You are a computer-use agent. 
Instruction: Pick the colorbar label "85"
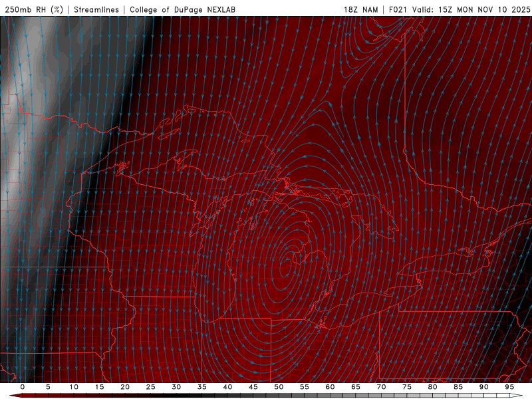[458, 387]
